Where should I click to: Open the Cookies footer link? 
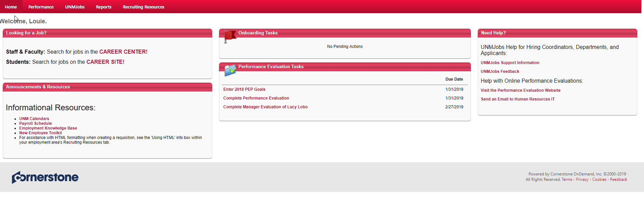(x=599, y=179)
